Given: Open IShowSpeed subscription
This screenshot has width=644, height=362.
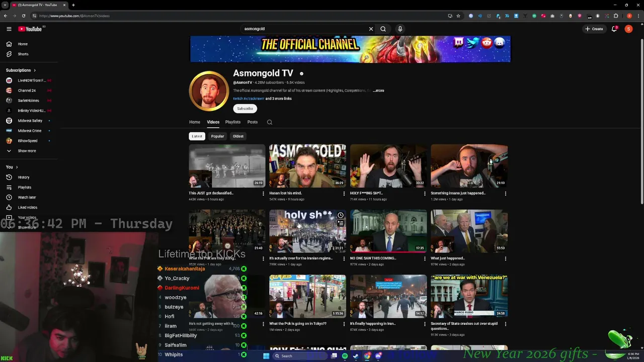Looking at the screenshot, I should (29, 141).
